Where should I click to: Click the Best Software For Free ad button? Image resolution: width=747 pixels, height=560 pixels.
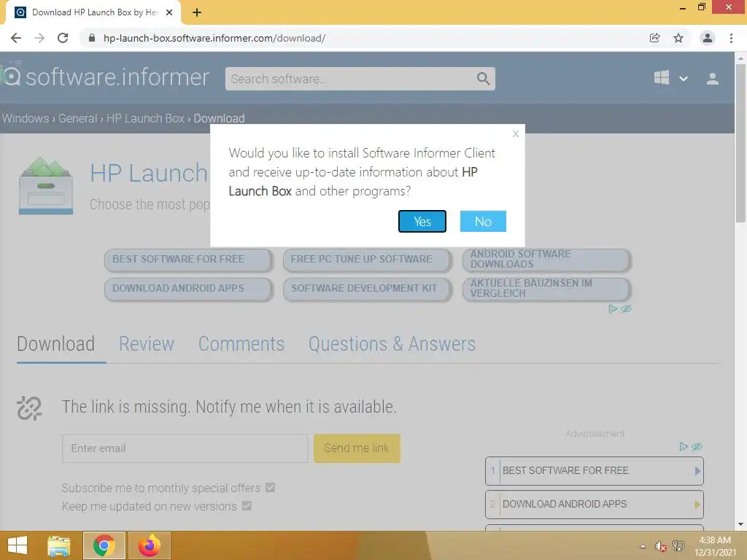click(188, 260)
